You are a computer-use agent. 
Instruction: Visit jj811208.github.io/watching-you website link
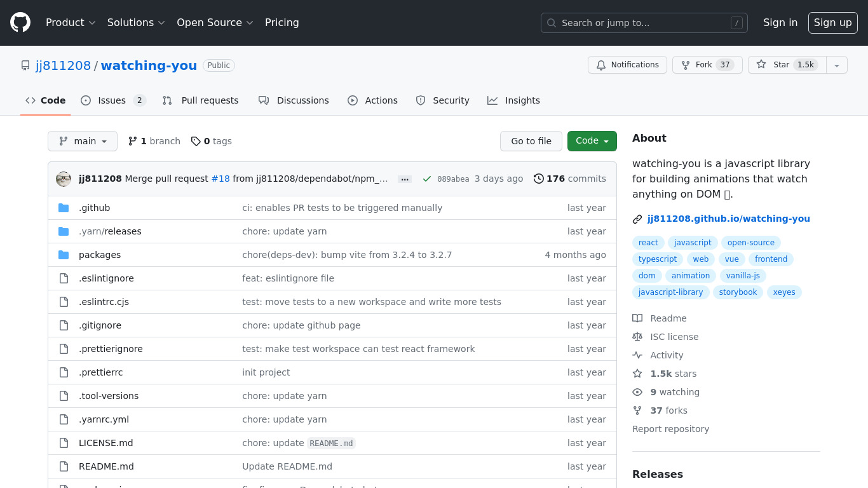coord(728,219)
